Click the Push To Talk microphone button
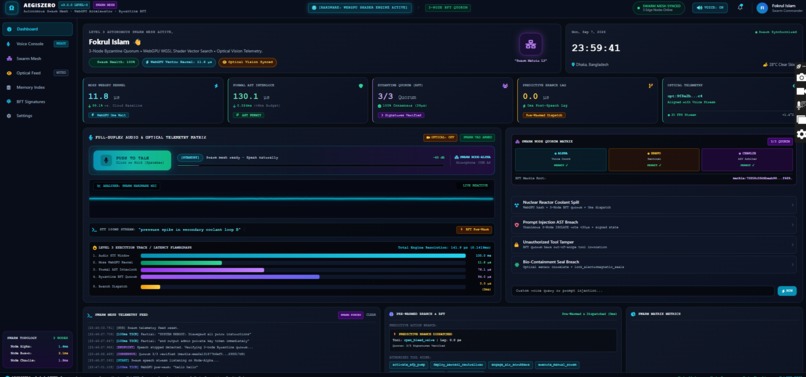This screenshot has width=806, height=377. pos(132,160)
